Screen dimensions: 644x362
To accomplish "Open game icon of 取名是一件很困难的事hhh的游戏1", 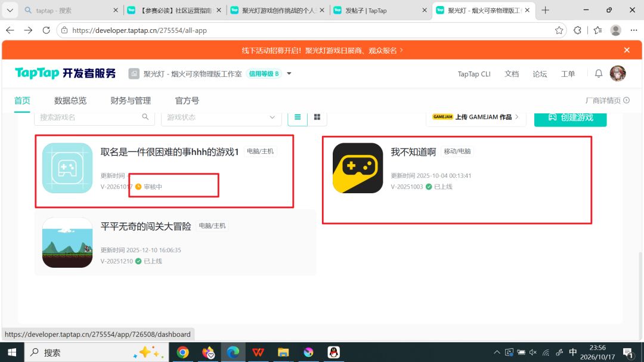I will (x=67, y=168).
